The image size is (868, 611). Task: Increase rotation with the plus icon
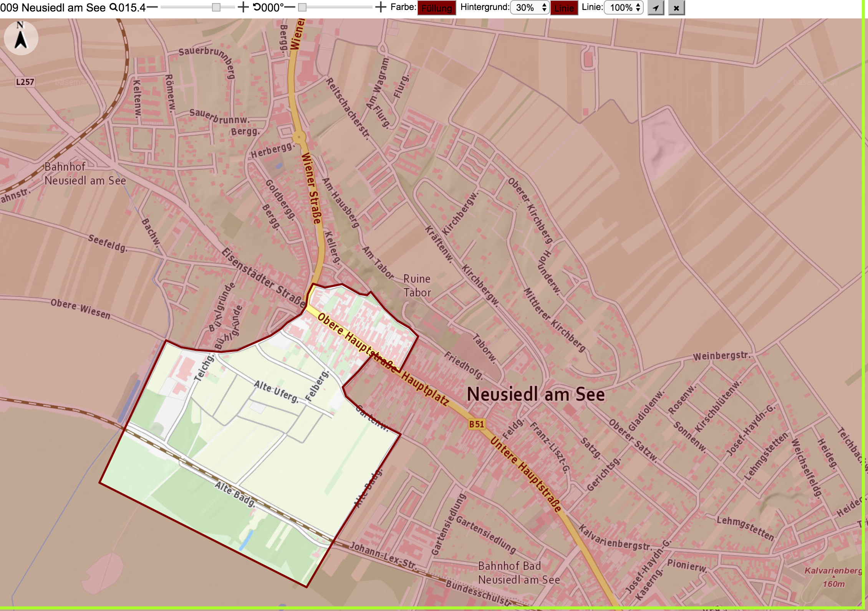(380, 7)
